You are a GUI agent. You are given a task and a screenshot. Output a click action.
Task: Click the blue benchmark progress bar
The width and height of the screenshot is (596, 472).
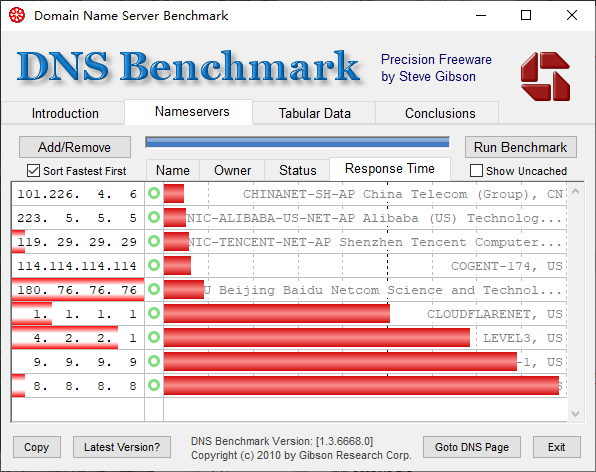click(x=297, y=143)
